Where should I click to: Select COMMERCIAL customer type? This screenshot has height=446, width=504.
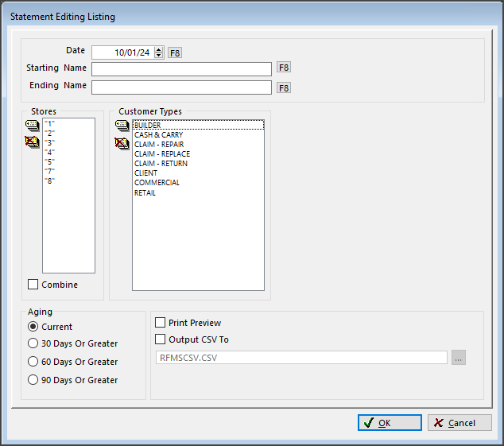pyautogui.click(x=198, y=183)
